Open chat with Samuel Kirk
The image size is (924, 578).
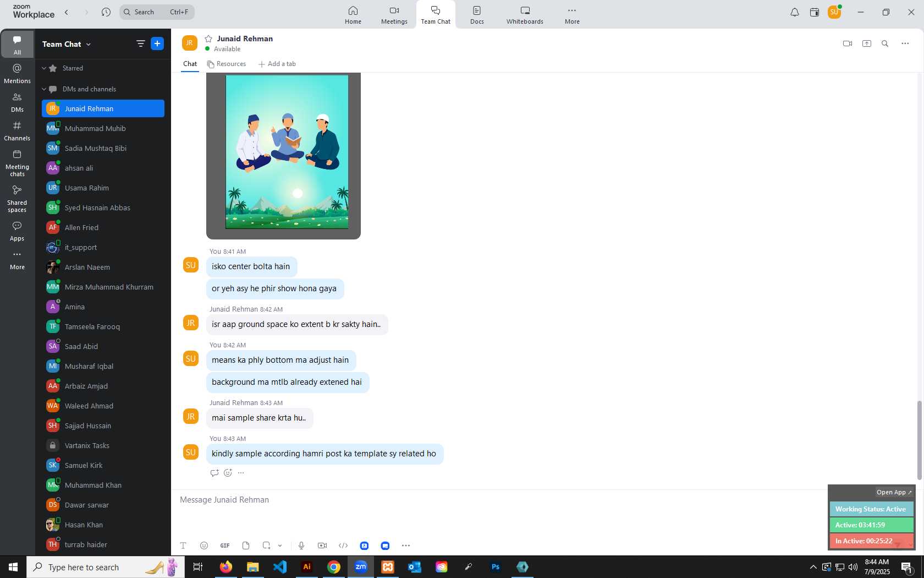(x=103, y=465)
